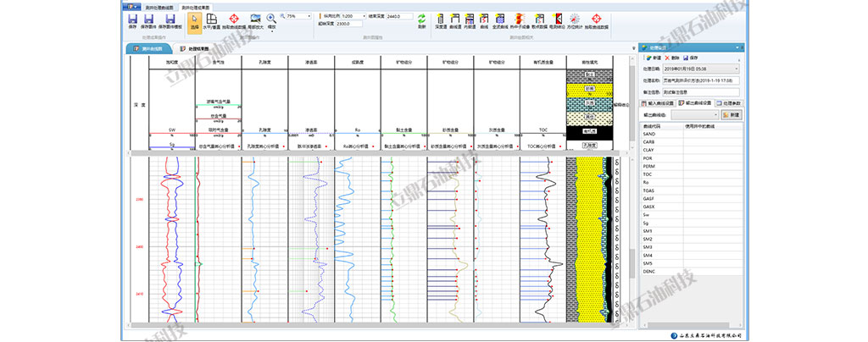Image resolution: width=868 pixels, height=342 pixels.
Task: Add a 深度道 depth track
Action: point(441,20)
